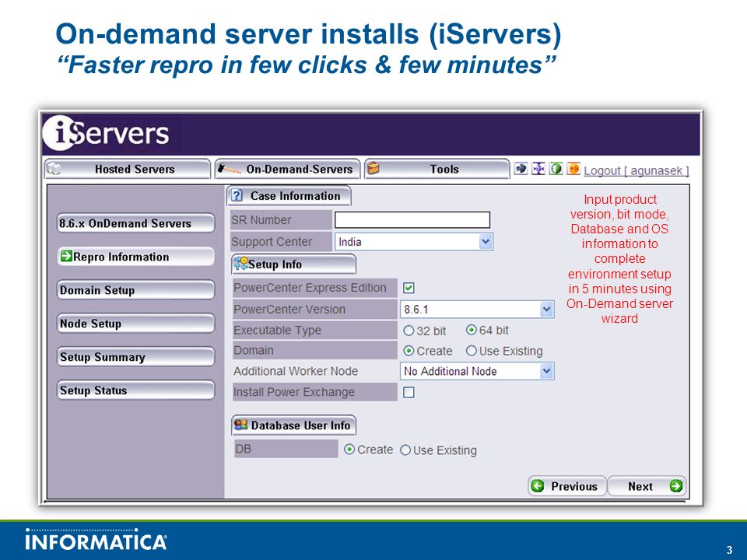Click the DB label
This screenshot has width=747, height=560.
[243, 449]
